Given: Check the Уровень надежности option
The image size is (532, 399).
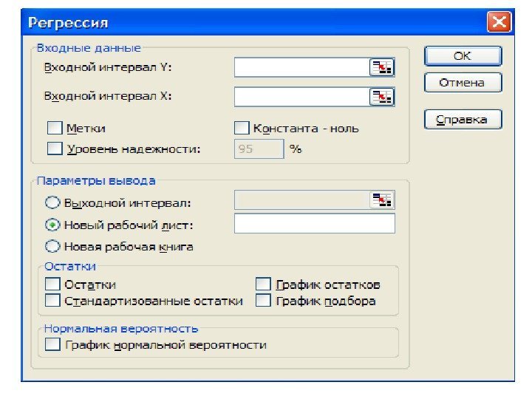Looking at the screenshot, I should [55, 149].
